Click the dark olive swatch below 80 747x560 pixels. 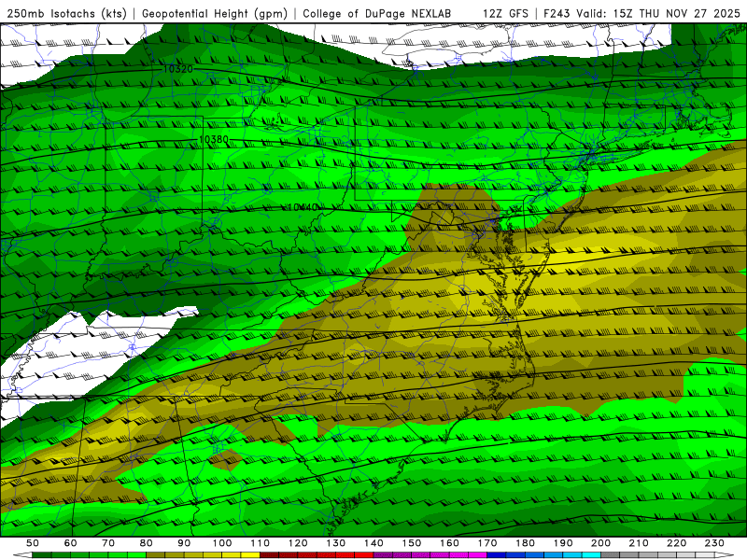[x=155, y=554]
